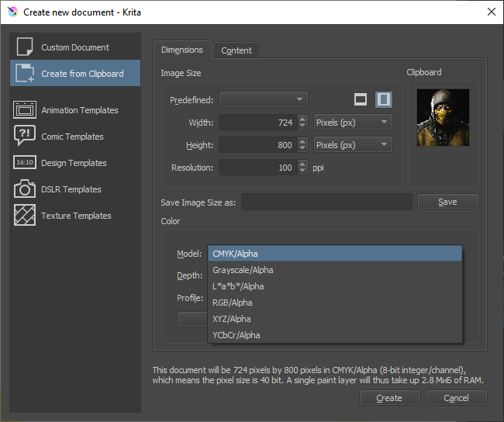Click the Animation Templates filmstrip icon
Image resolution: width=504 pixels, height=422 pixels.
25,110
